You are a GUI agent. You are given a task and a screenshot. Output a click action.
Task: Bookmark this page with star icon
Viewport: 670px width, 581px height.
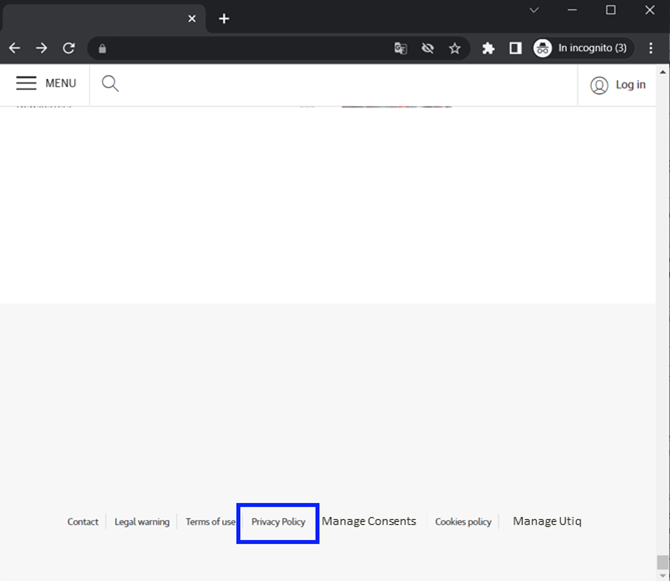[455, 48]
